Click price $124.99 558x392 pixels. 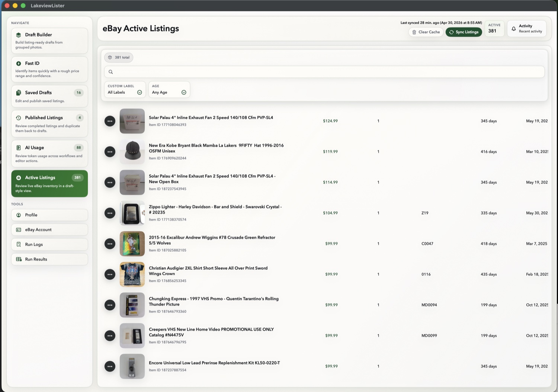[330, 121]
